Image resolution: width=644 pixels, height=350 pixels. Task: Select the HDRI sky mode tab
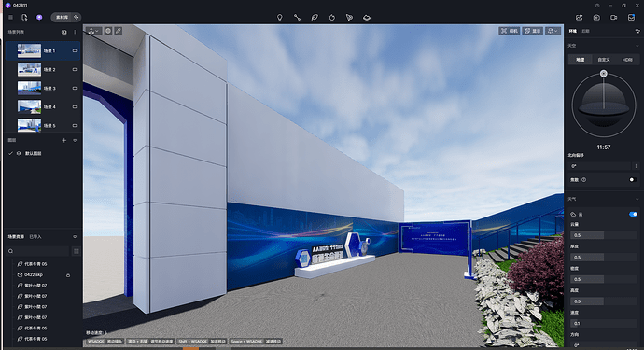[x=627, y=60]
